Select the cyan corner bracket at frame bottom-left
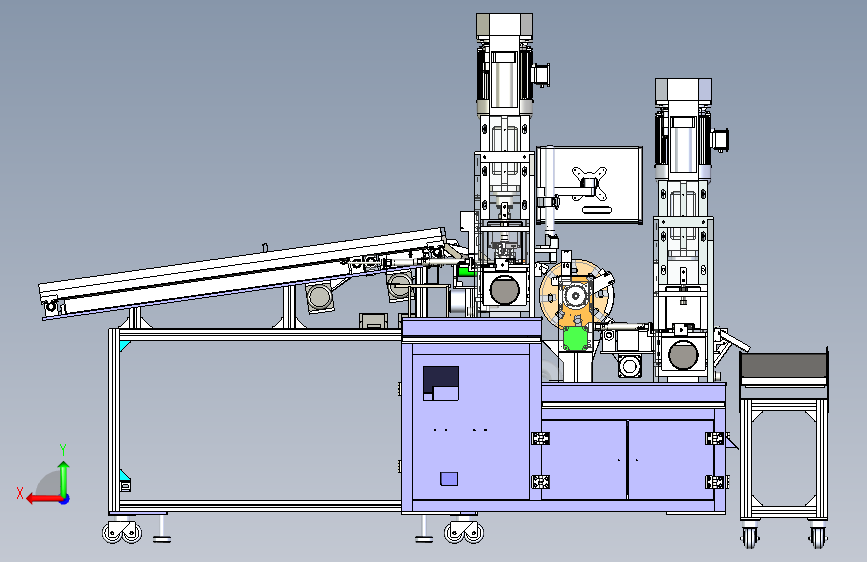This screenshot has height=562, width=867. [124, 475]
